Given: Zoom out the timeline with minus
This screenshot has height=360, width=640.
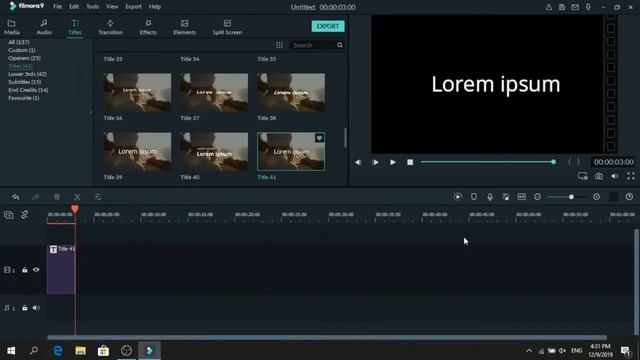Looking at the screenshot, I should pyautogui.click(x=537, y=197).
